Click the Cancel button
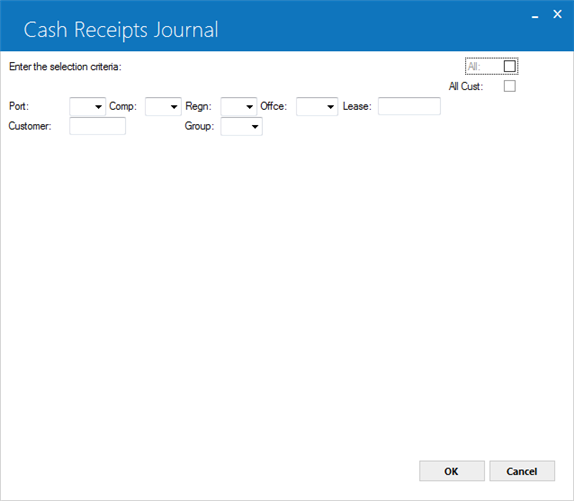574x501 pixels. pyautogui.click(x=522, y=471)
